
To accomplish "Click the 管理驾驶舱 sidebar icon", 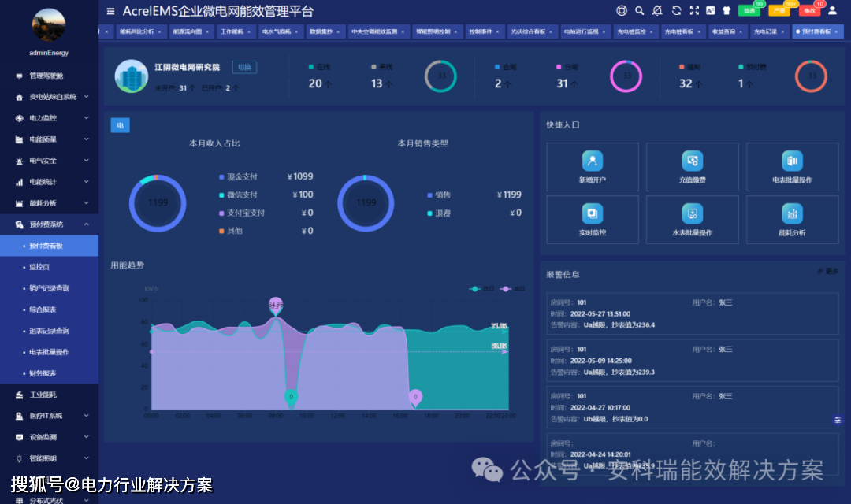I will (19, 76).
